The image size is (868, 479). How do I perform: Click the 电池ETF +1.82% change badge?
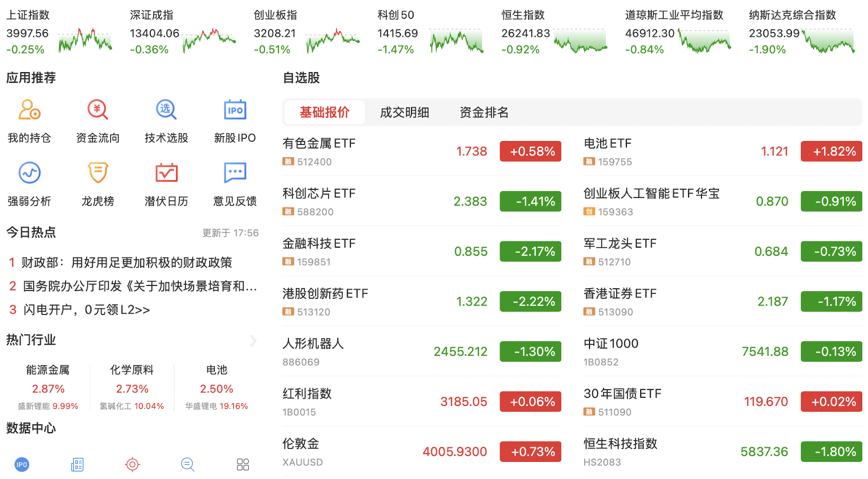(831, 152)
